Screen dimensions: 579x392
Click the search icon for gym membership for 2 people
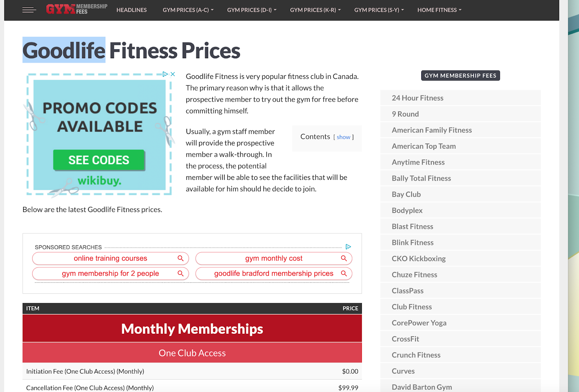(x=181, y=273)
